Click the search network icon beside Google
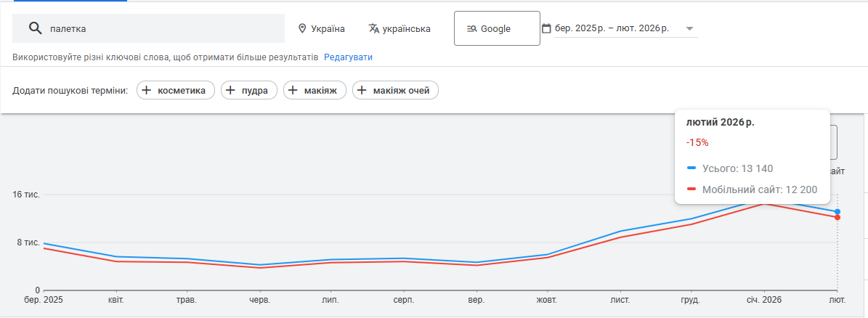The image size is (868, 318). (x=471, y=28)
